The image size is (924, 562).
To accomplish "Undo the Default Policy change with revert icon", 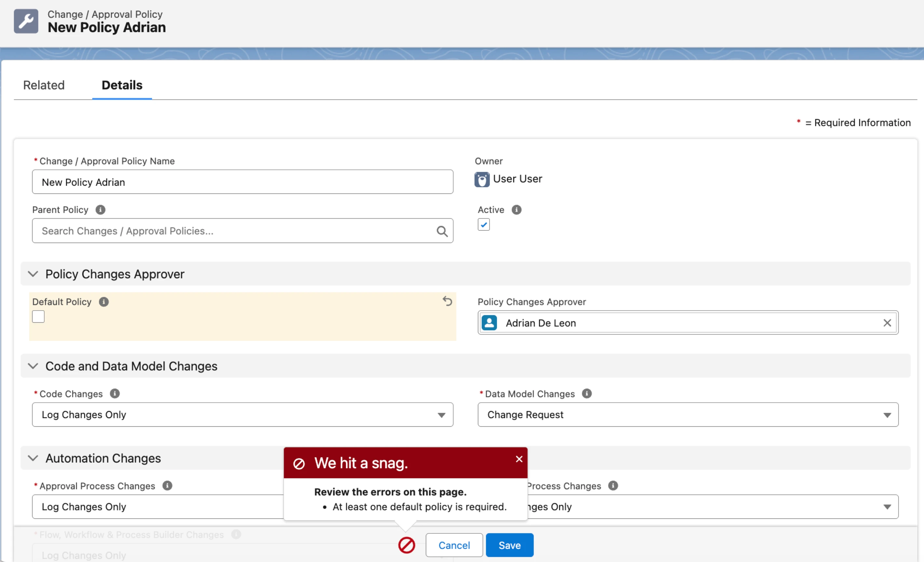I will (447, 301).
